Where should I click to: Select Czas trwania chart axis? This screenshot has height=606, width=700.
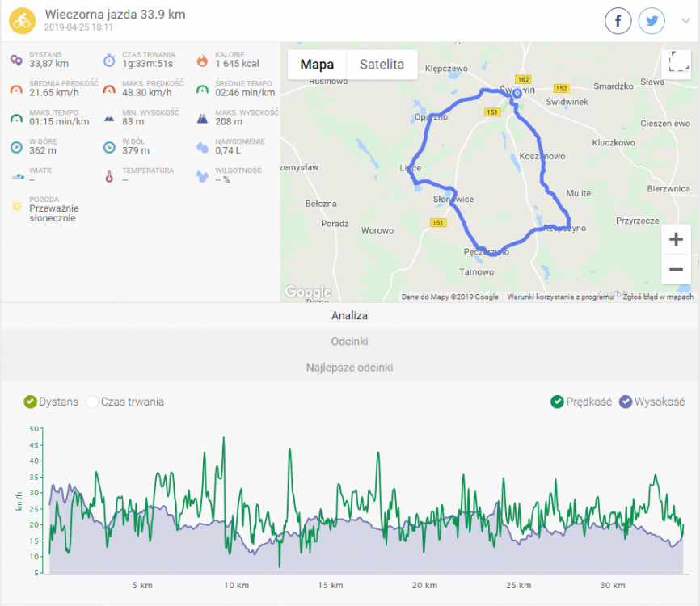coord(92,402)
